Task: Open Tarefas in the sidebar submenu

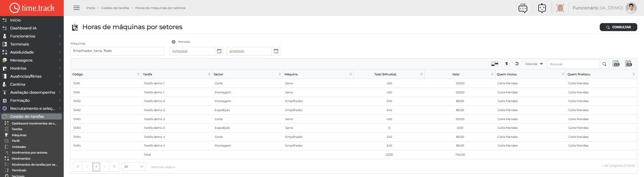Action: [17, 129]
